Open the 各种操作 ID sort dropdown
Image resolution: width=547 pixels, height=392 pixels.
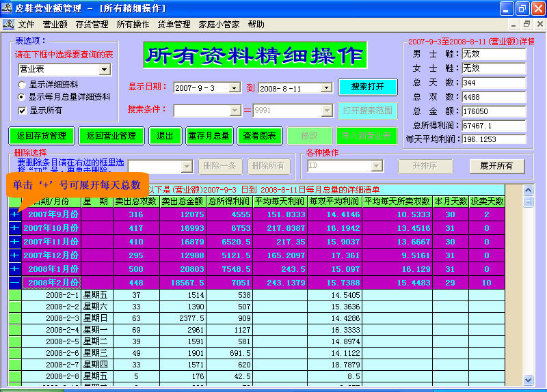point(377,166)
